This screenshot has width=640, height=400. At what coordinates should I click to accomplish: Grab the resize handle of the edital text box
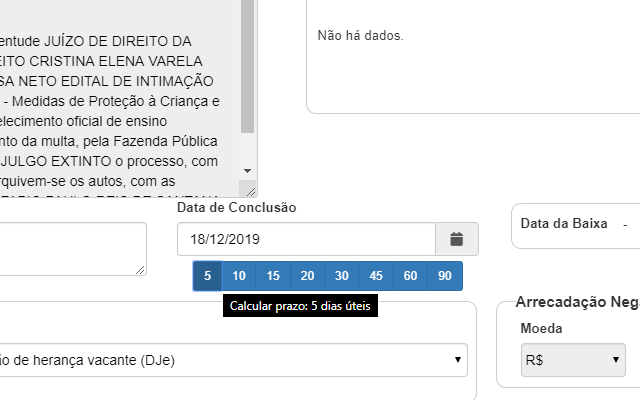tap(250, 190)
